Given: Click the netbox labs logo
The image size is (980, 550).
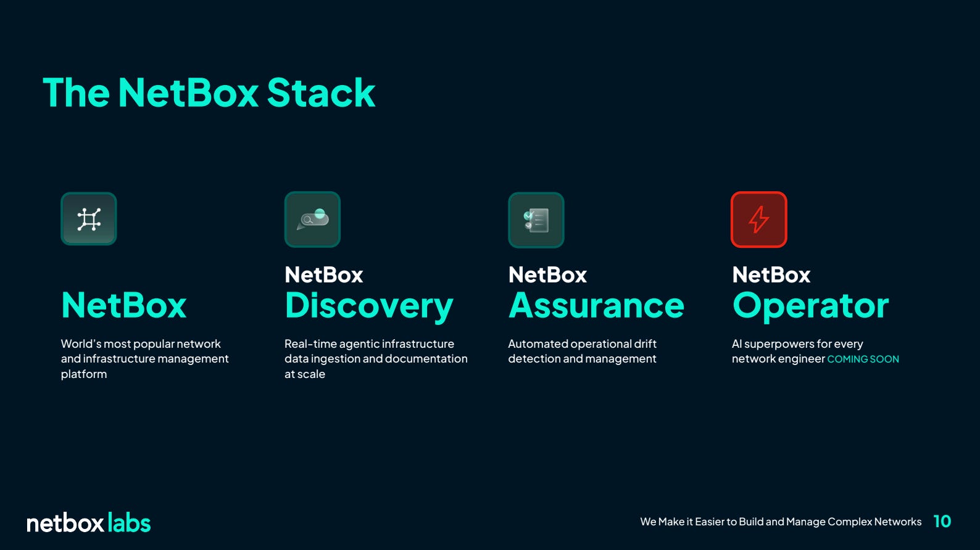Looking at the screenshot, I should coord(88,523).
